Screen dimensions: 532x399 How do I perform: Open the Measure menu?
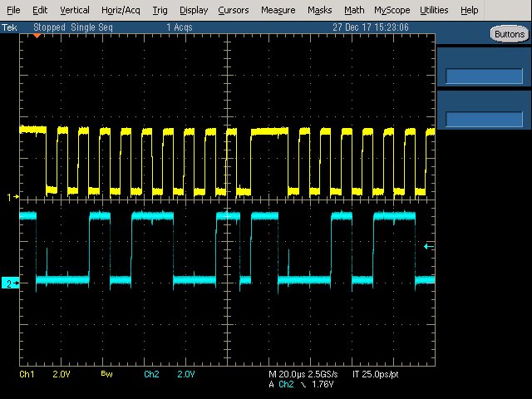[278, 10]
